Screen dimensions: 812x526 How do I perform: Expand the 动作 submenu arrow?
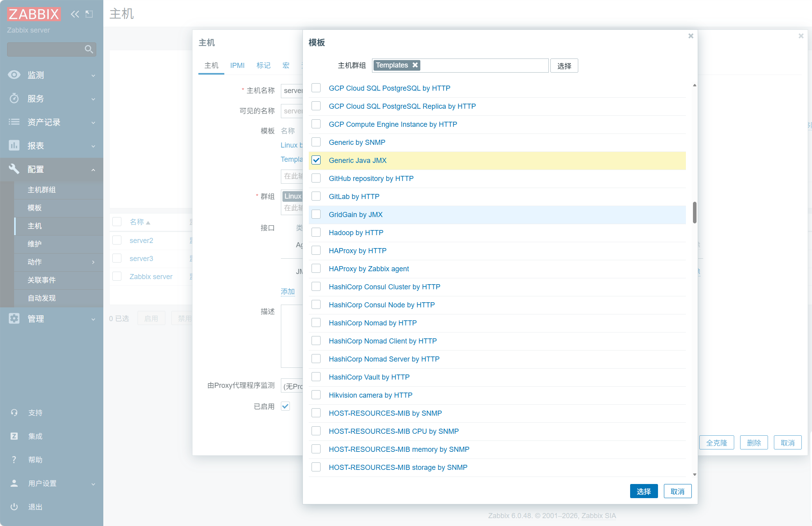click(93, 262)
